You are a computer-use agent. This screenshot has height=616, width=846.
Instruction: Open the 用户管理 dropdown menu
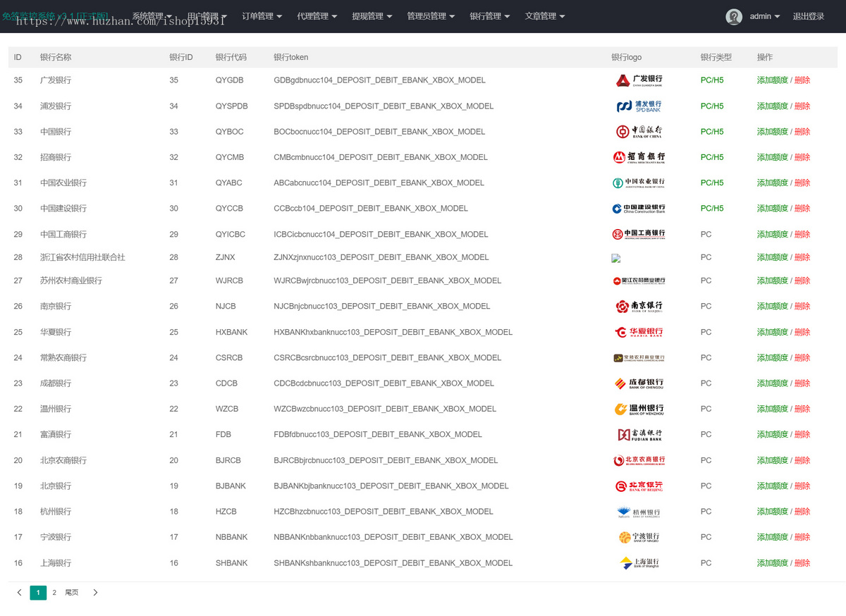point(207,16)
